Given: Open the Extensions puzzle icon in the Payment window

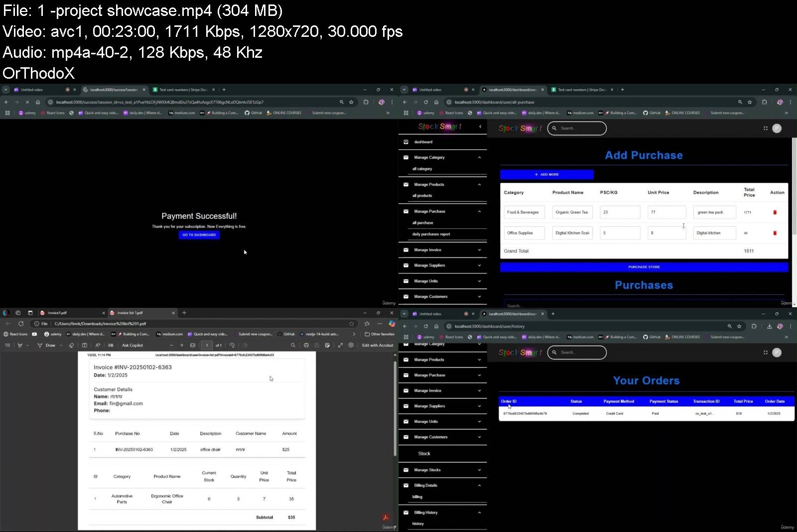Looking at the screenshot, I should click(366, 102).
